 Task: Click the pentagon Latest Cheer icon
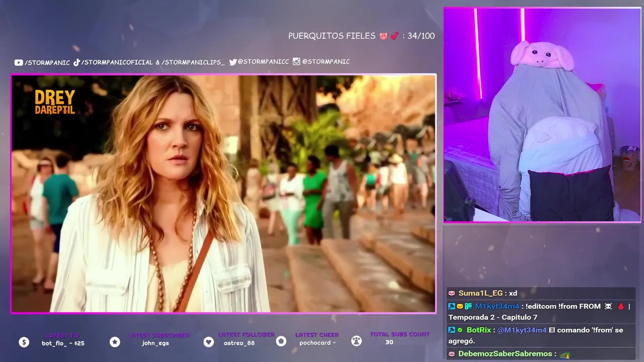tap(281, 341)
